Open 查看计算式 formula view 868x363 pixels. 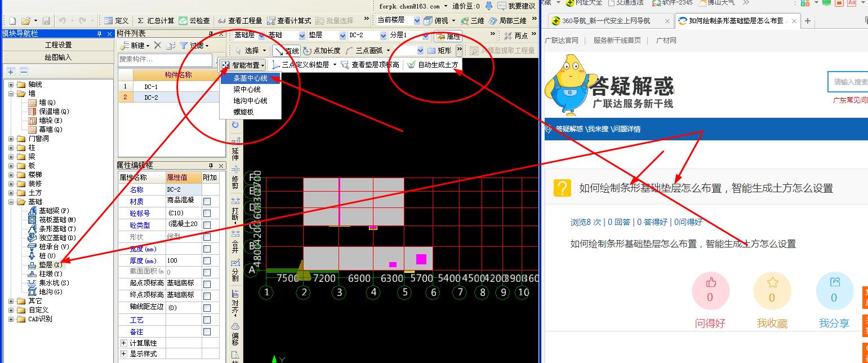click(289, 20)
